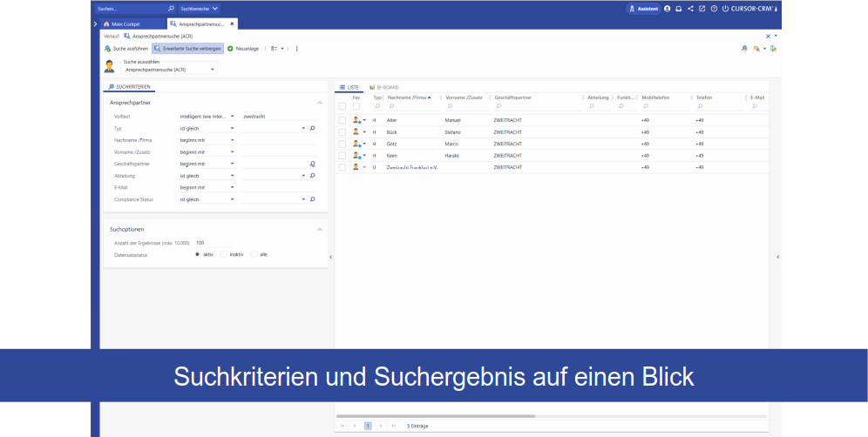
Task: Open the user profile icon in header
Action: point(668,8)
